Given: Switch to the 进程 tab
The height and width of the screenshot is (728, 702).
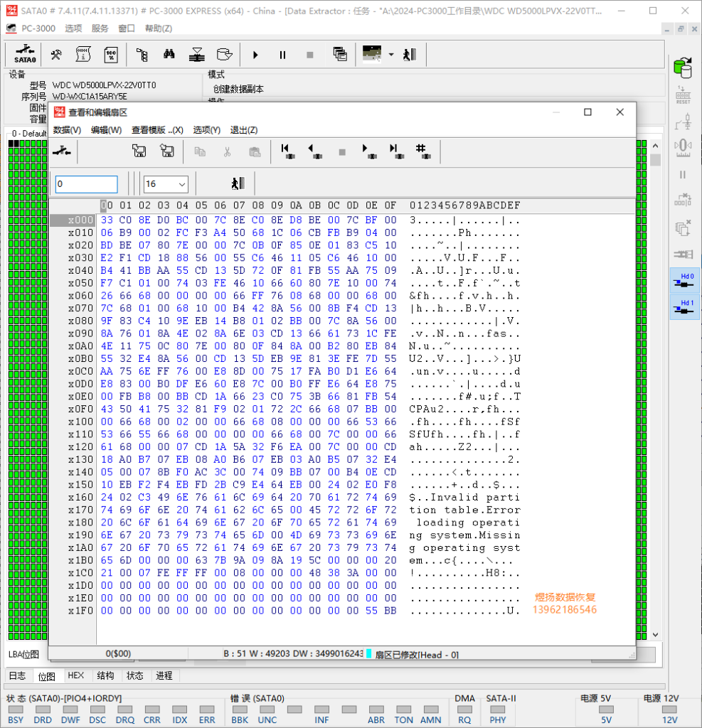Looking at the screenshot, I should click(x=164, y=675).
